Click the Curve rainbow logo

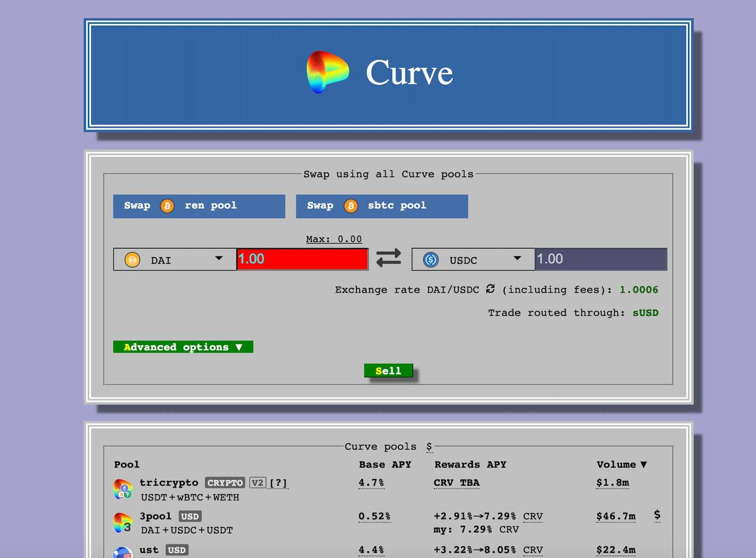click(328, 72)
